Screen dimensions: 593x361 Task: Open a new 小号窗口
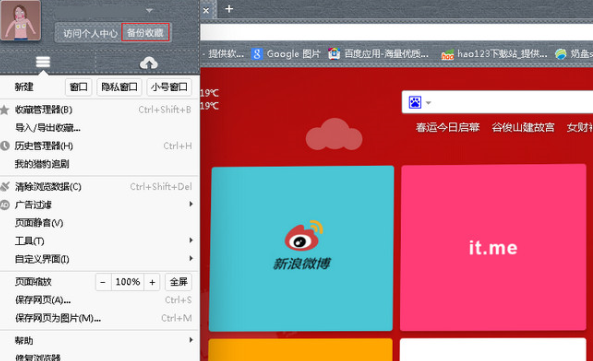coord(169,87)
